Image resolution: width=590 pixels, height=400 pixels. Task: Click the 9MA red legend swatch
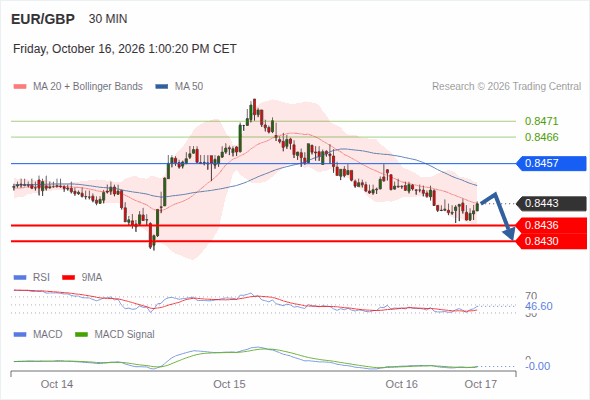(68, 278)
